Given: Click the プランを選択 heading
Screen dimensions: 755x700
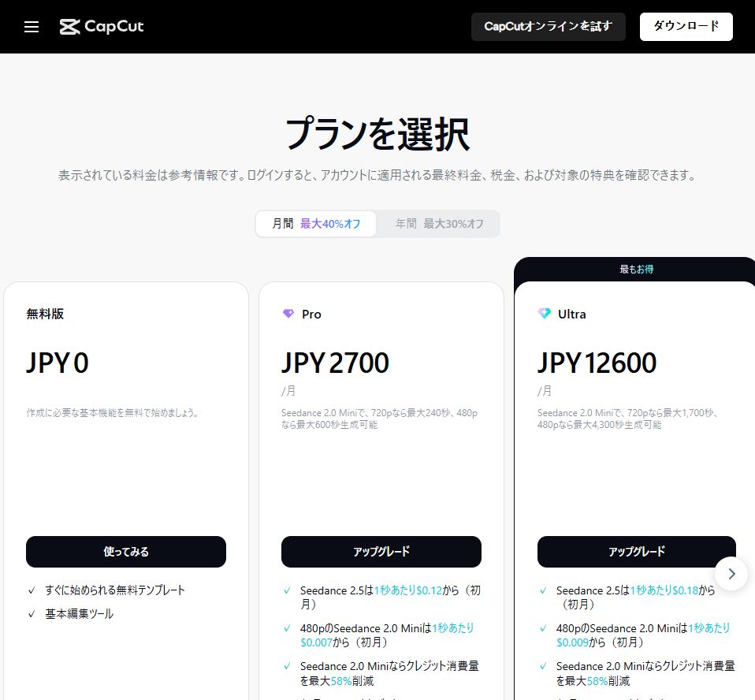Looking at the screenshot, I should click(x=377, y=135).
